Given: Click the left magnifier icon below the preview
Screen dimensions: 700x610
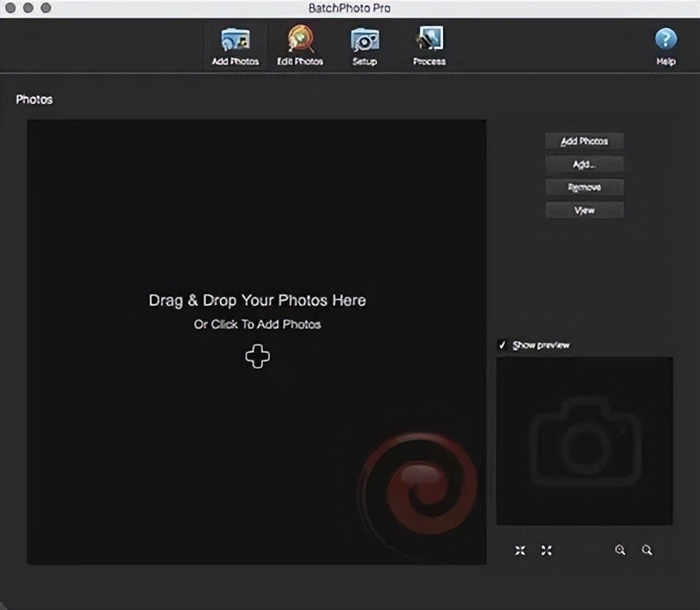Looking at the screenshot, I should tap(620, 550).
